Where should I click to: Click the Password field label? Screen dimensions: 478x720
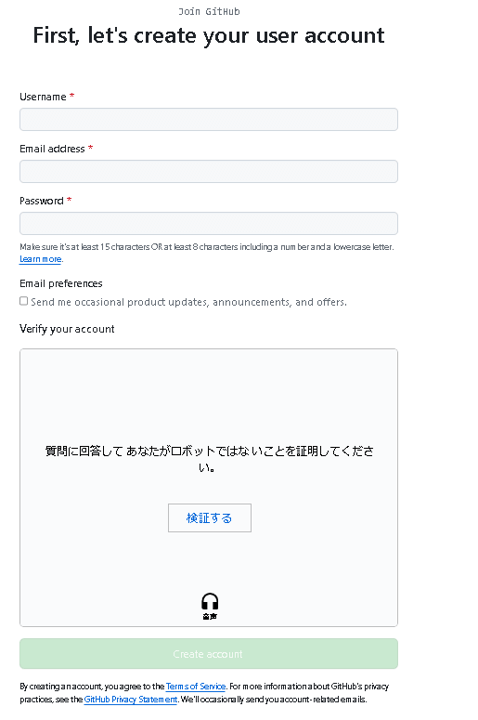[x=41, y=201]
